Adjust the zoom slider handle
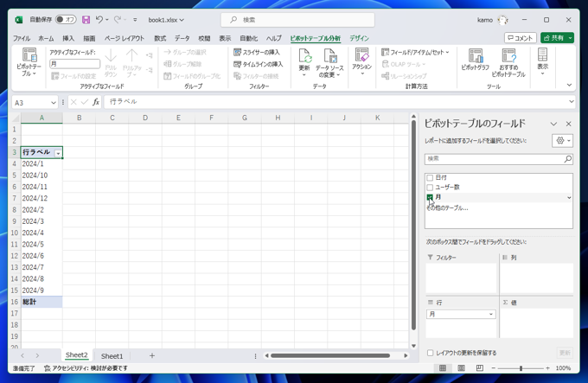The image size is (588, 383). [521, 368]
